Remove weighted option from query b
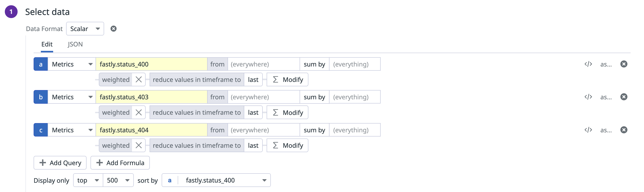The width and height of the screenshot is (644, 192). [x=139, y=113]
